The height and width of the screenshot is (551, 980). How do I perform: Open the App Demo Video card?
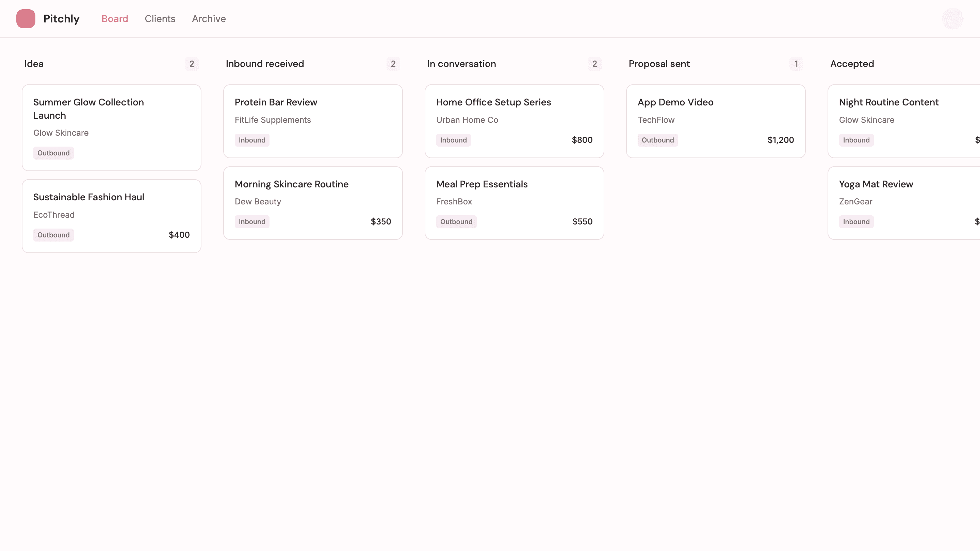point(715,121)
